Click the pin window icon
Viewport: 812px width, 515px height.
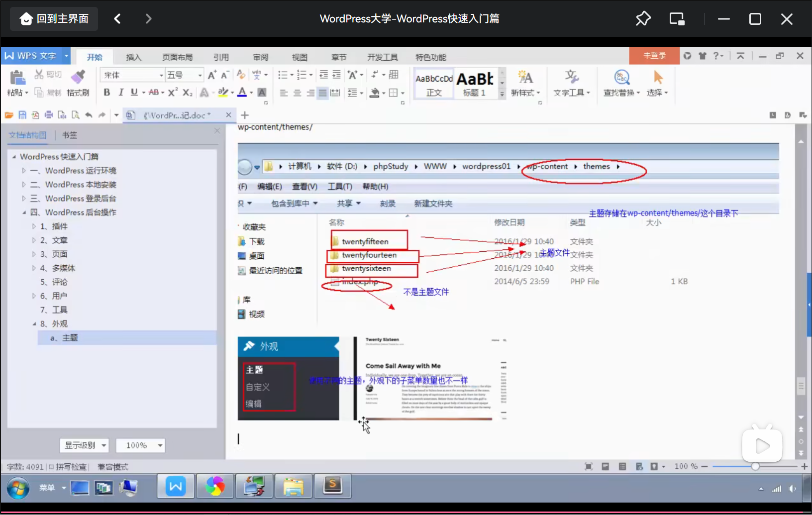(x=643, y=19)
